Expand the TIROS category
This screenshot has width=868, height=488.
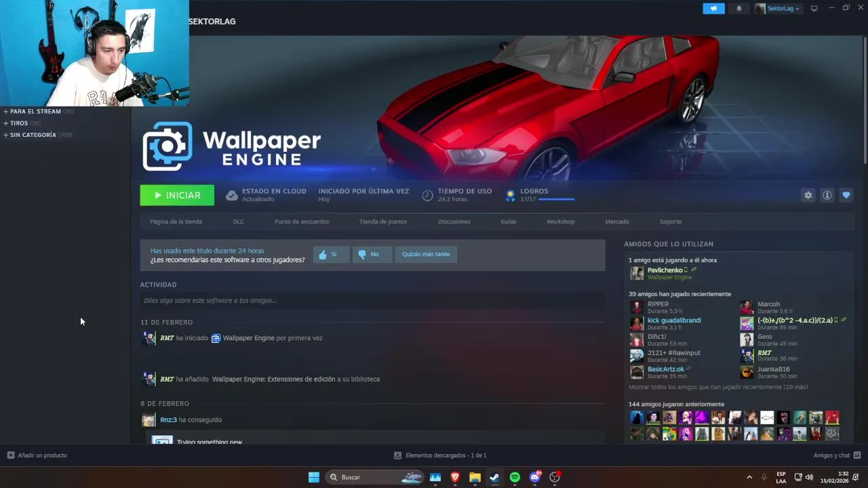point(22,123)
